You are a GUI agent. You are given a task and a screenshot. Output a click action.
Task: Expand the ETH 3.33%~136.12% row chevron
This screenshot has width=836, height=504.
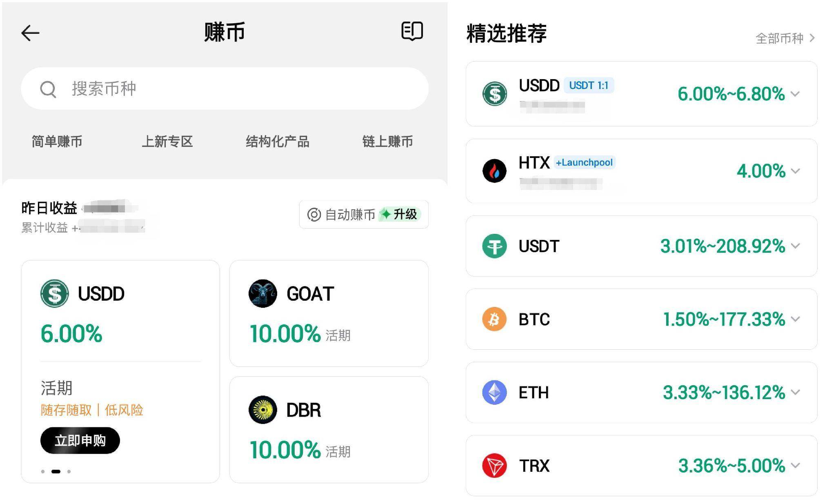(795, 392)
